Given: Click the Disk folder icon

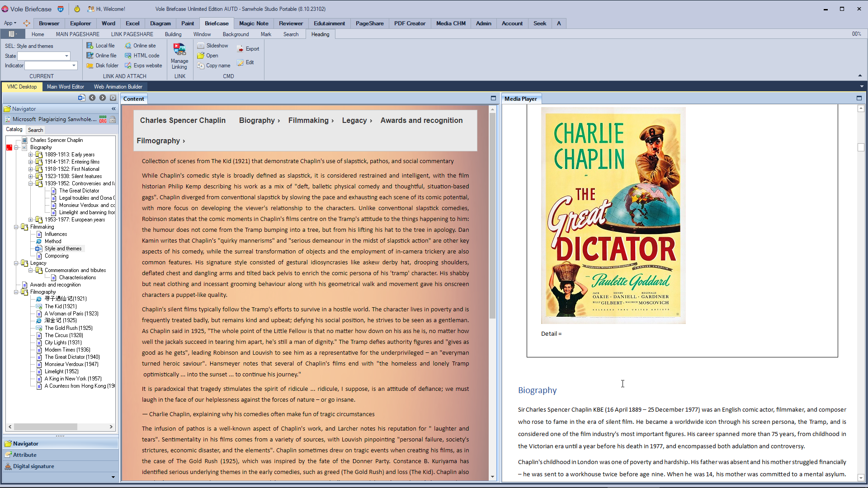Looking at the screenshot, I should pyautogui.click(x=90, y=66).
